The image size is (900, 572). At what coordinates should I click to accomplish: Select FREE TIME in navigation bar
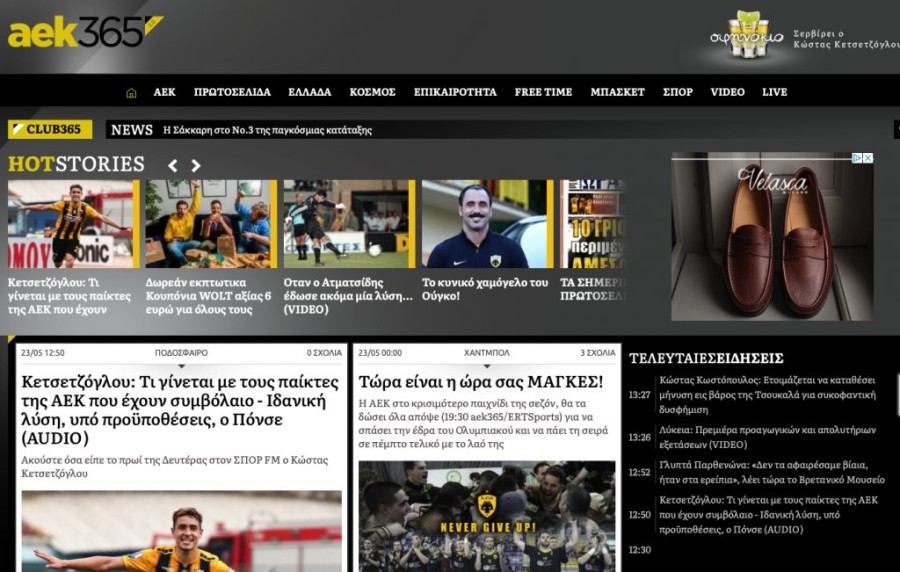(x=543, y=92)
